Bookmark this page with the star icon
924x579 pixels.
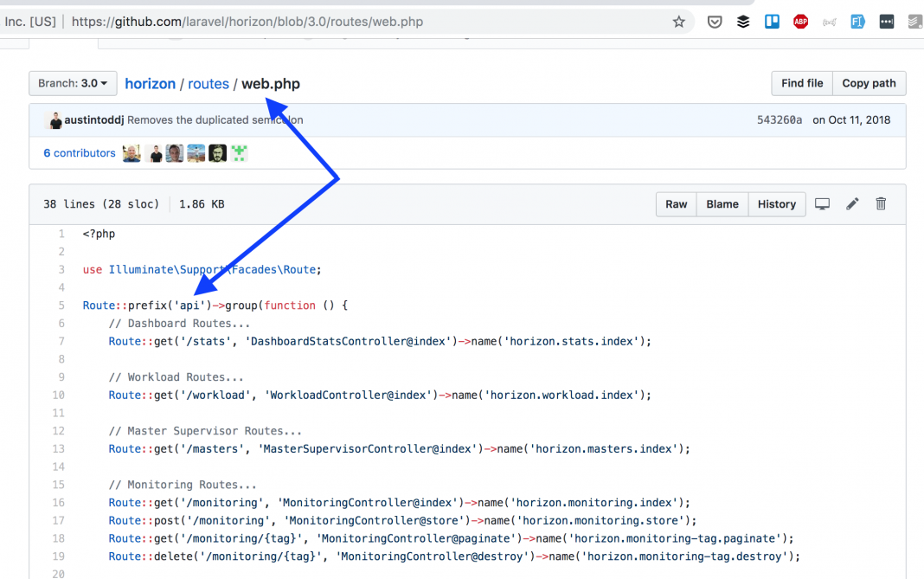(678, 22)
